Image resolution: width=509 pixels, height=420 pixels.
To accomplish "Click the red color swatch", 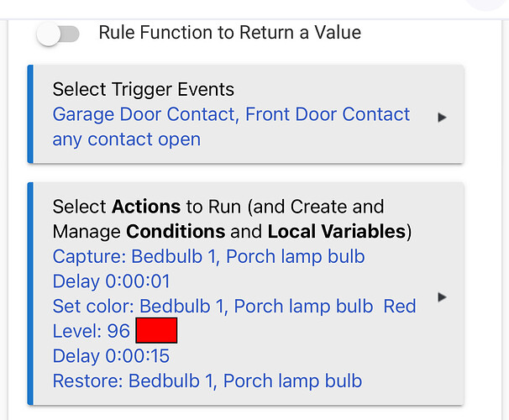I will coord(156,331).
